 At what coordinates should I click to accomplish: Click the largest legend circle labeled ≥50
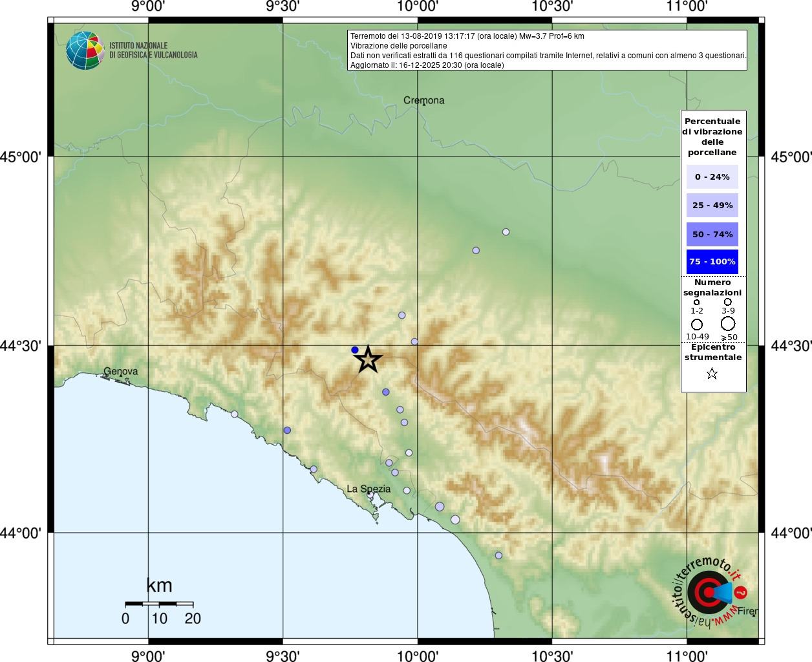click(x=728, y=323)
